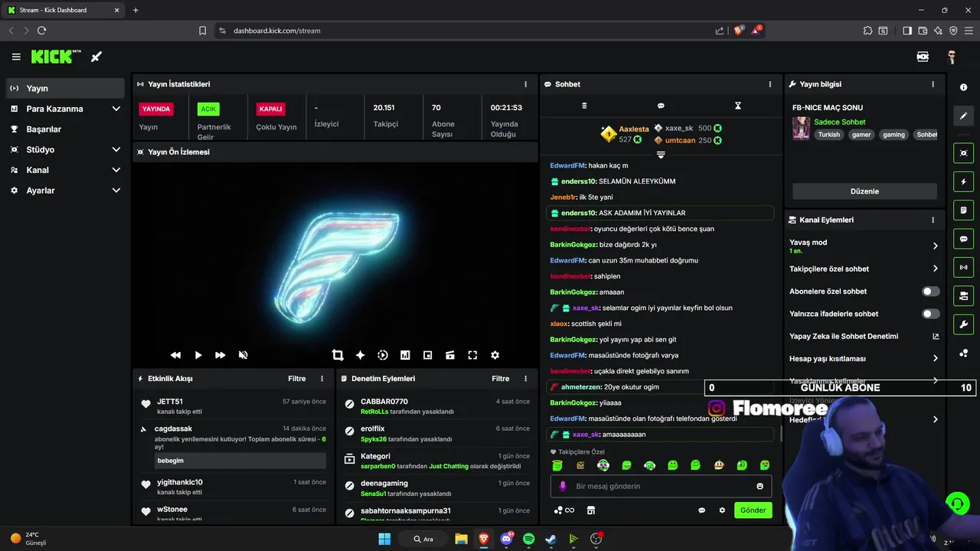
Task: Click the pencil edit icon in right toolbar
Action: click(x=963, y=116)
